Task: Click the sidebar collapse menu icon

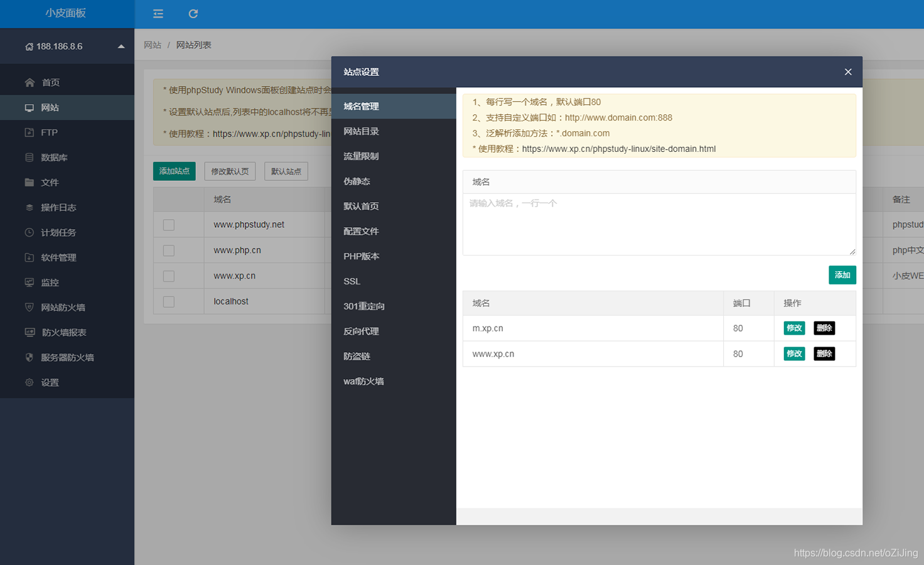Action: point(158,14)
